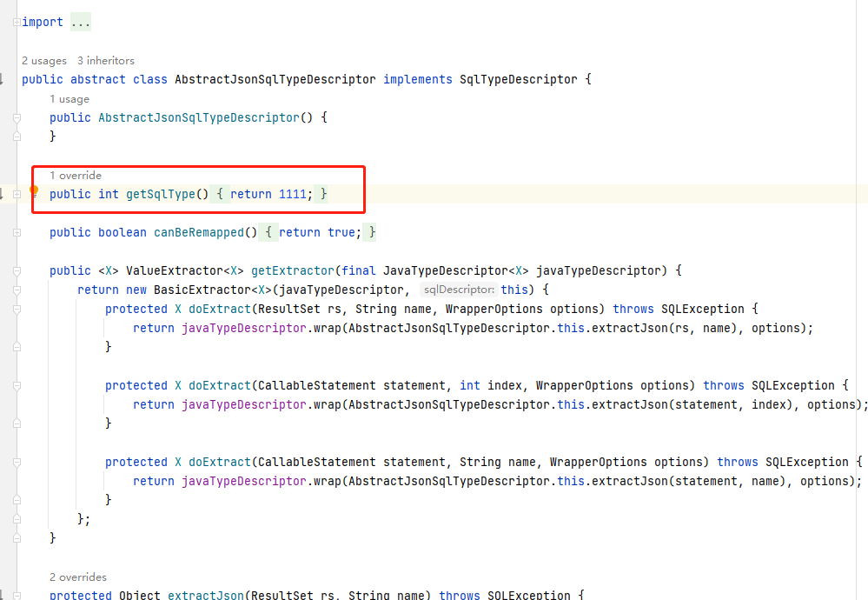The height and width of the screenshot is (600, 868).
Task: Click the getSqlType method name
Action: [161, 195]
